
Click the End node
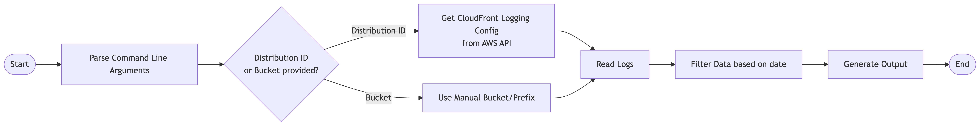pyautogui.click(x=962, y=64)
